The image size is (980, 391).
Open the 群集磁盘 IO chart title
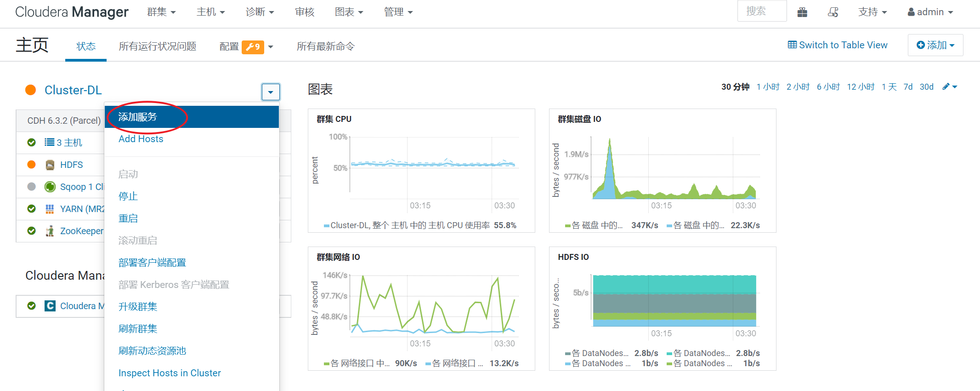[579, 119]
